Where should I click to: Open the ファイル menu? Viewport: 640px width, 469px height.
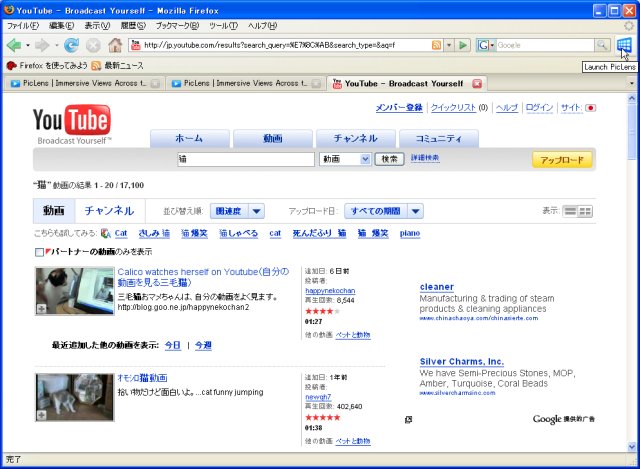coord(23,26)
